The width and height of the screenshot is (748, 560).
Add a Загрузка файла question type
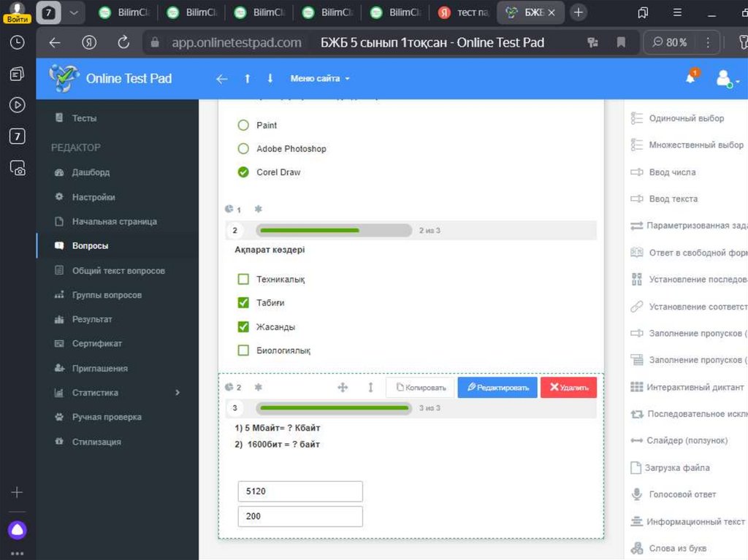click(671, 467)
